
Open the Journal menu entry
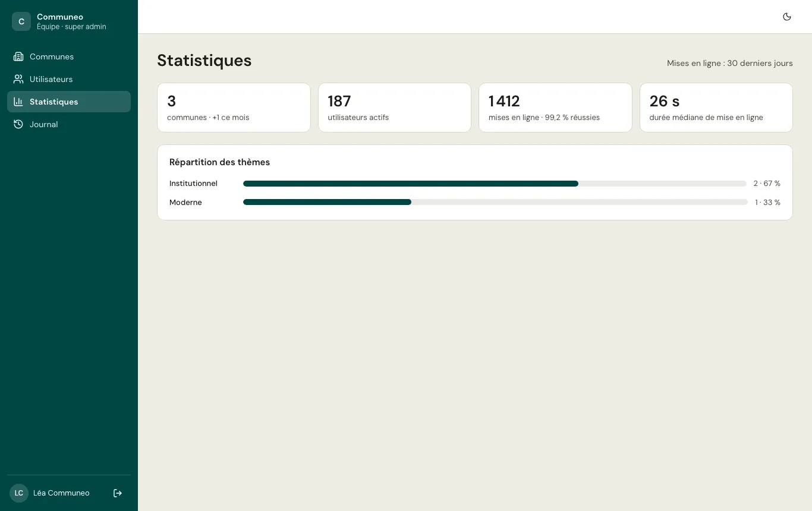69,124
